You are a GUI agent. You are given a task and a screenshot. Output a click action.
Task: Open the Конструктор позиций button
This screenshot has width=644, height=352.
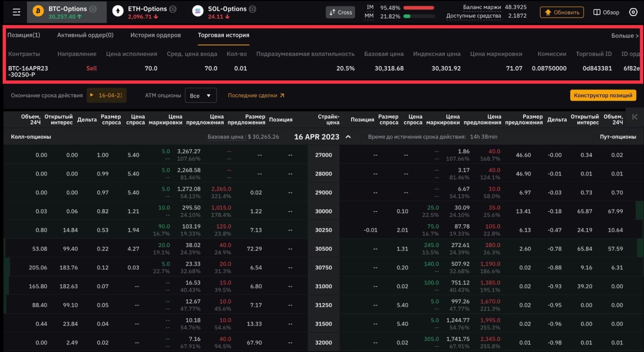tap(603, 95)
